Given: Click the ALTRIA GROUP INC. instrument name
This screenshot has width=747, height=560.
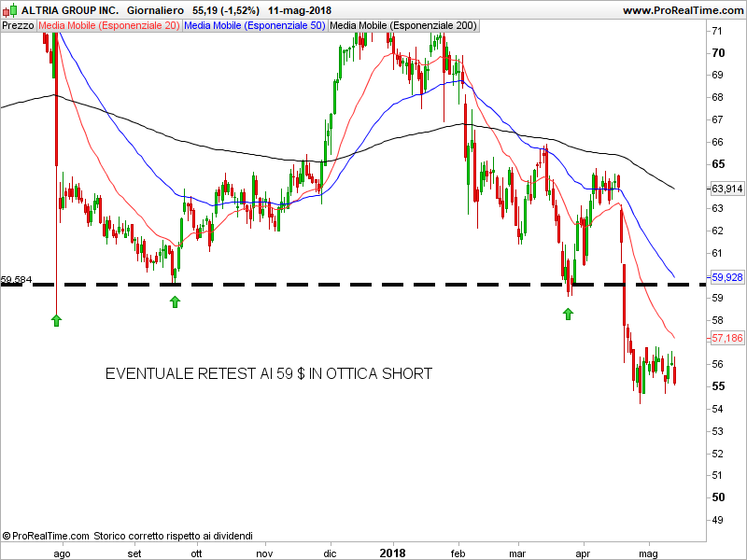Looking at the screenshot, I should tap(70, 10).
